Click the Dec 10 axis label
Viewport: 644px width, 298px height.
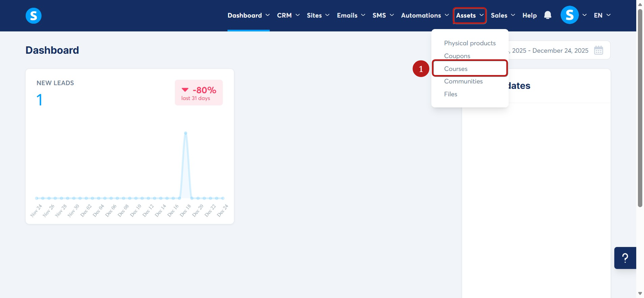click(x=136, y=210)
